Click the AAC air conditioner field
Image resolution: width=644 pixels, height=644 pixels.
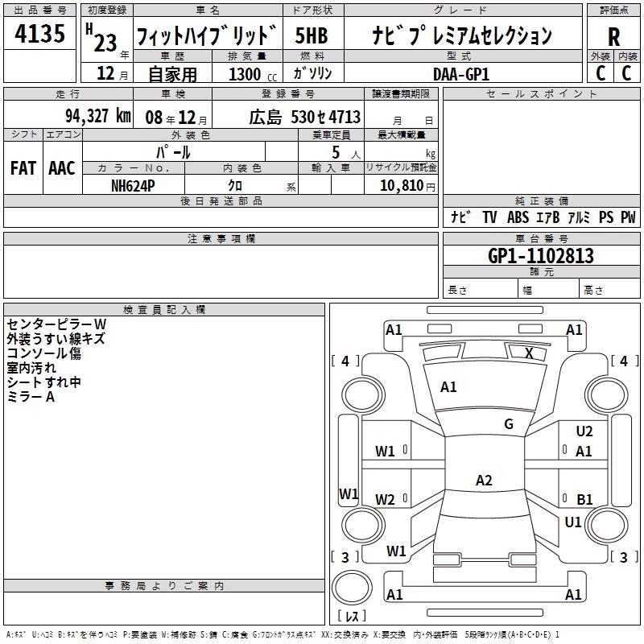[x=62, y=168]
